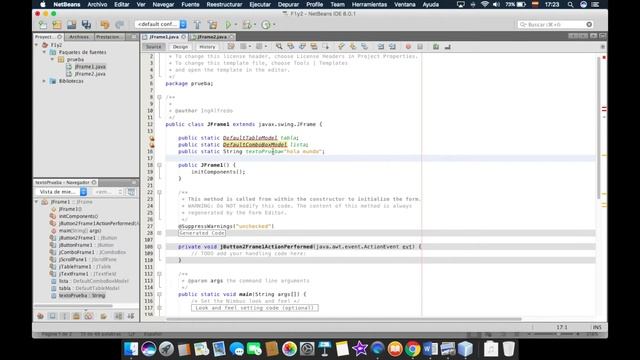Viewport: 640px width, 360px height.
Task: Switch to the Archivos panel tab
Action: [79, 37]
